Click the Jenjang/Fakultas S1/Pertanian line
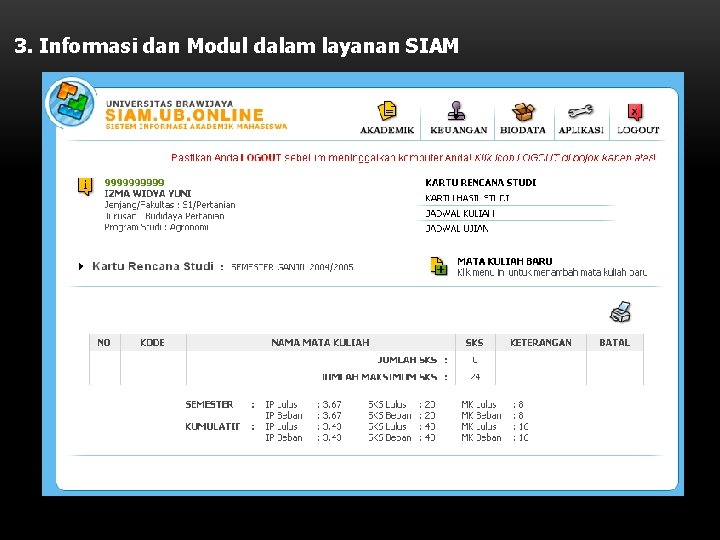 pyautogui.click(x=170, y=205)
